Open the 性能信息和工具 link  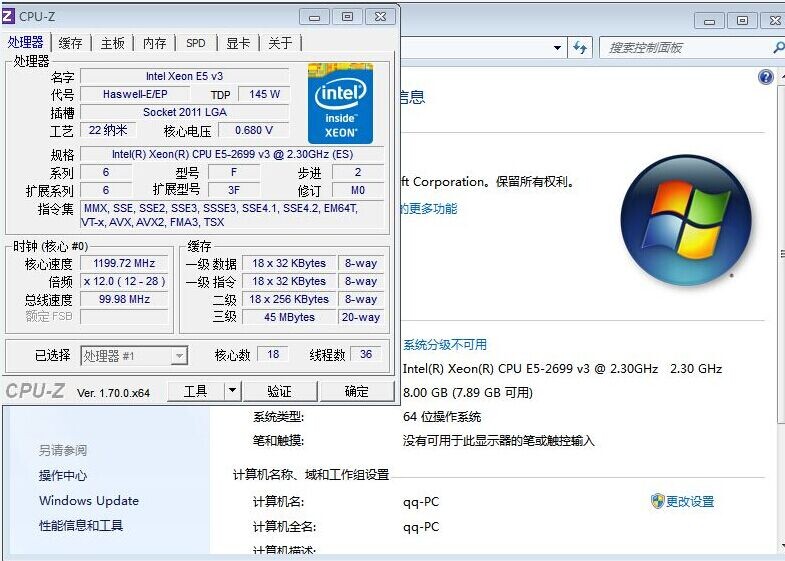pyautogui.click(x=81, y=525)
